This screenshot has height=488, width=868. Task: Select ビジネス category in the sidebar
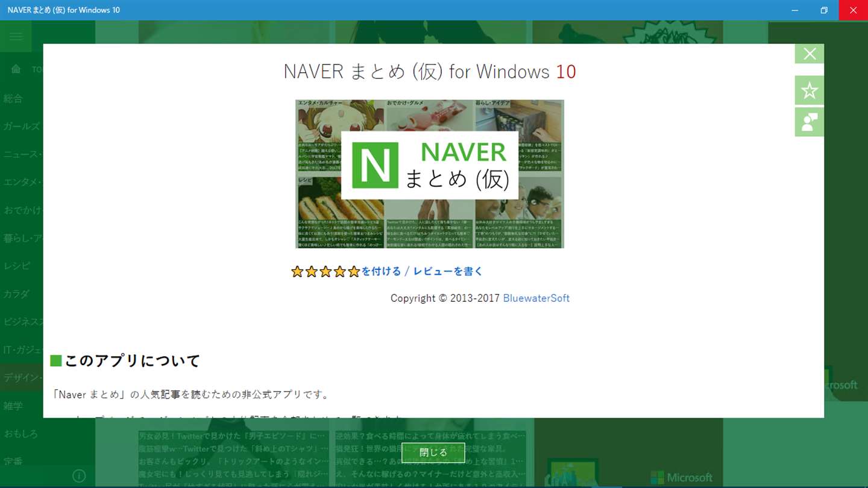tap(22, 322)
